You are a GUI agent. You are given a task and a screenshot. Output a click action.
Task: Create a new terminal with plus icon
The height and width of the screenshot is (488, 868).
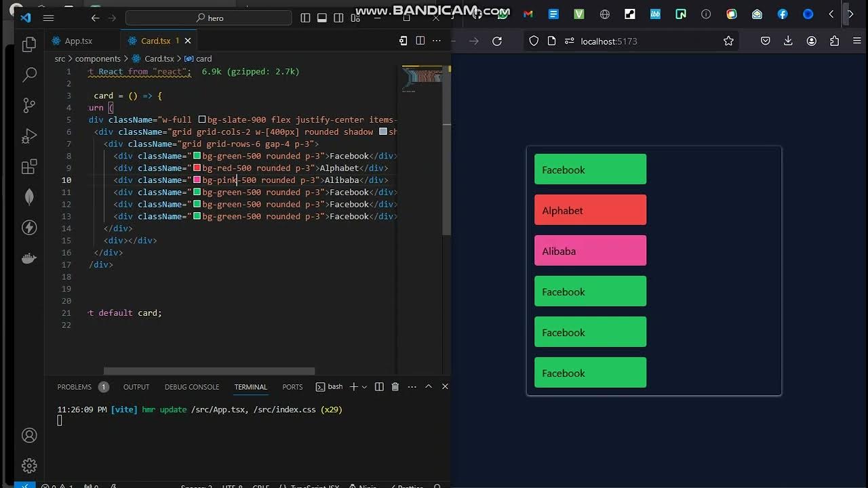[x=353, y=386]
